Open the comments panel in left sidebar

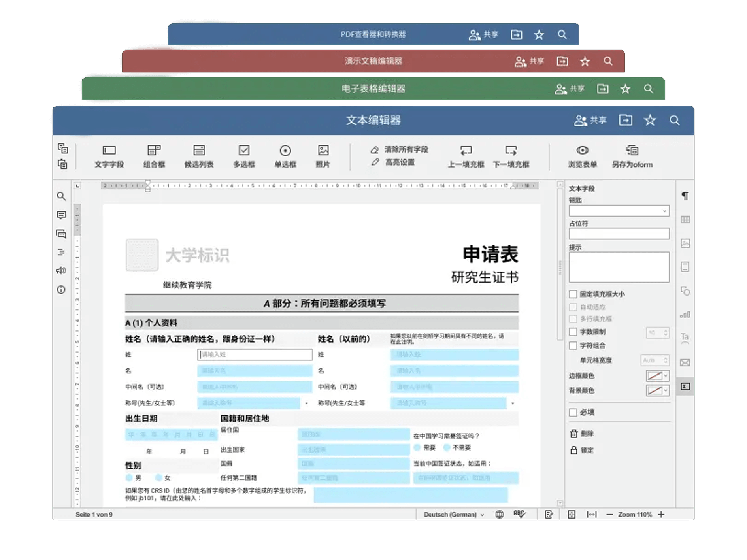point(61,215)
